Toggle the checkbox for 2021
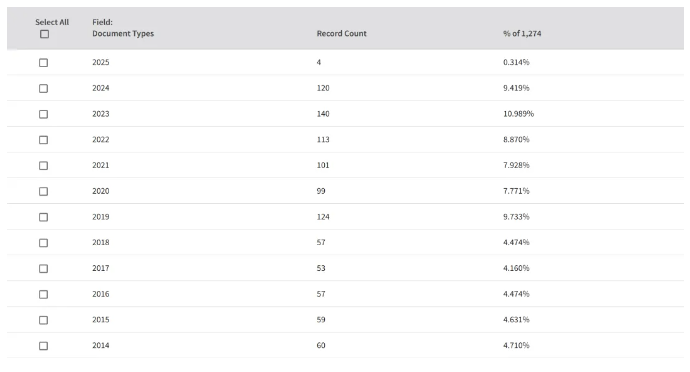The height and width of the screenshot is (372, 690). pyautogui.click(x=43, y=166)
